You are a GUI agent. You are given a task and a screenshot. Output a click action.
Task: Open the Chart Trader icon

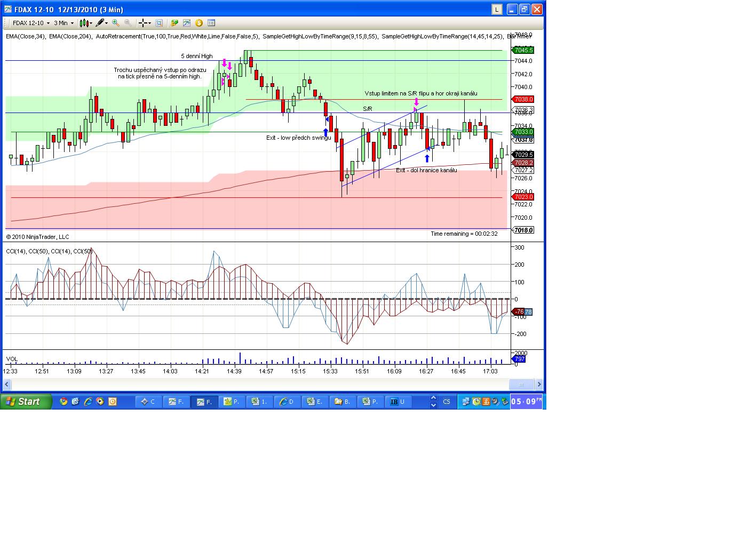point(174,23)
